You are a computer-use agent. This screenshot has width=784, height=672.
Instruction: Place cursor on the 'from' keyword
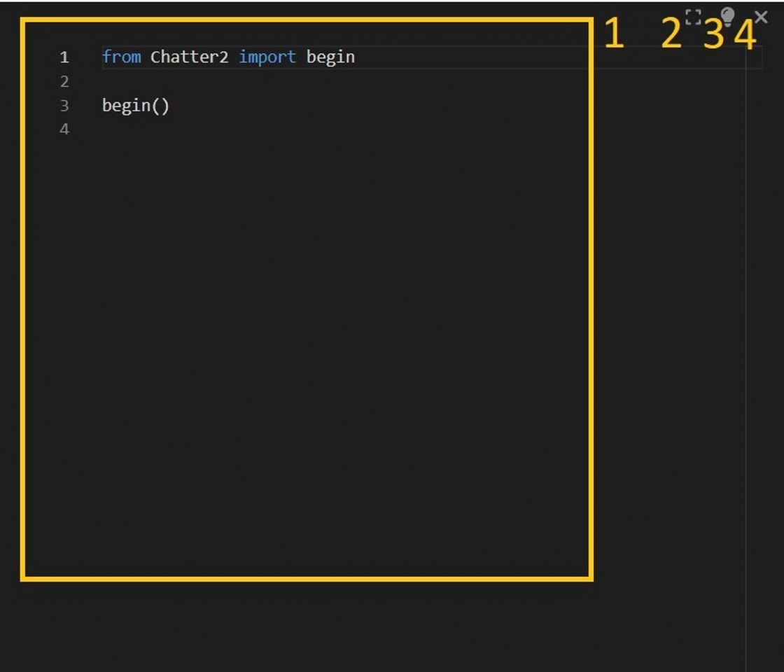click(122, 57)
